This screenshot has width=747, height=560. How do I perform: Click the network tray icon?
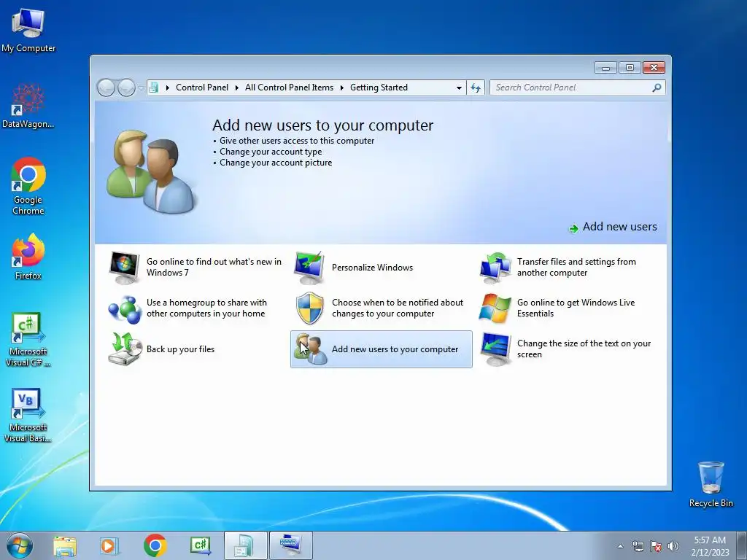tap(638, 546)
